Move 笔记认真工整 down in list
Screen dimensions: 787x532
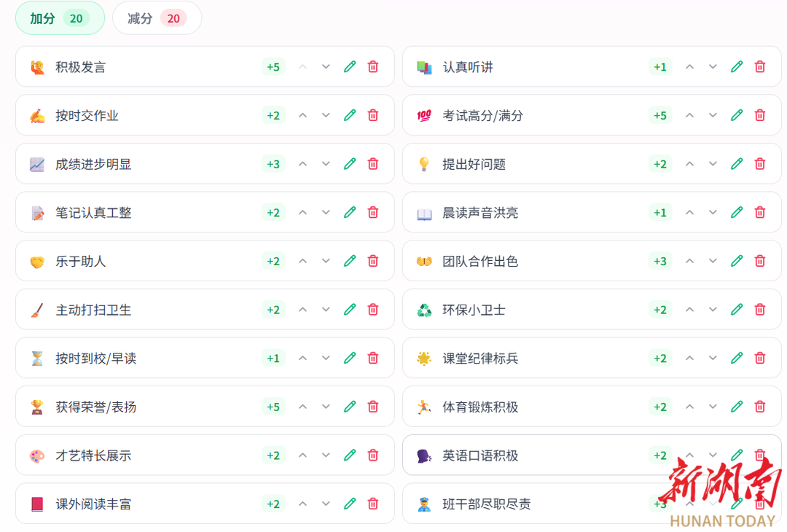326,213
